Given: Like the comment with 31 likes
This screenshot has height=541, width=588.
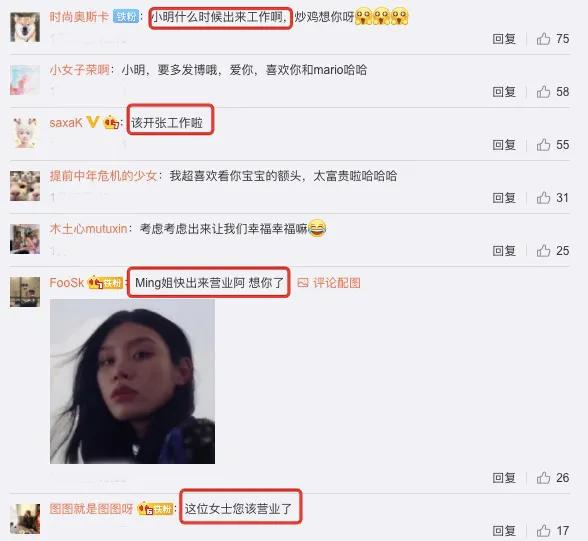Looking at the screenshot, I should 543,198.
